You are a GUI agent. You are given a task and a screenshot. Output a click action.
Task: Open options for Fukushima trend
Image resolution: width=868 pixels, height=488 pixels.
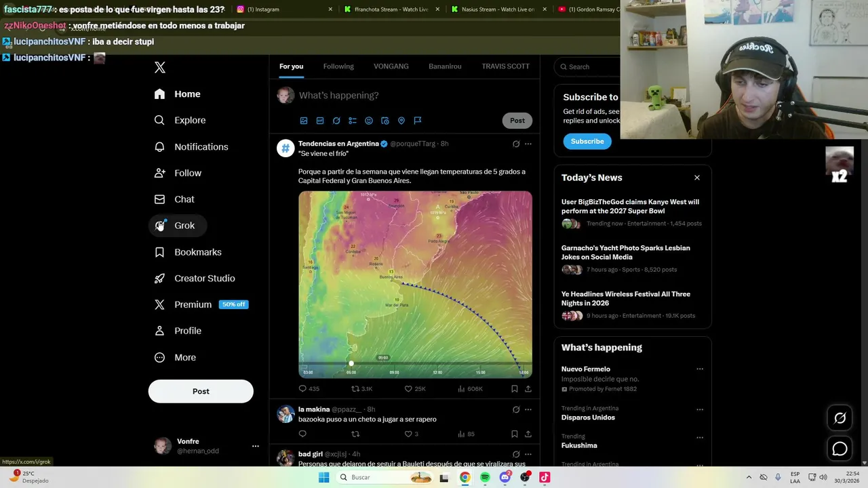pyautogui.click(x=700, y=436)
